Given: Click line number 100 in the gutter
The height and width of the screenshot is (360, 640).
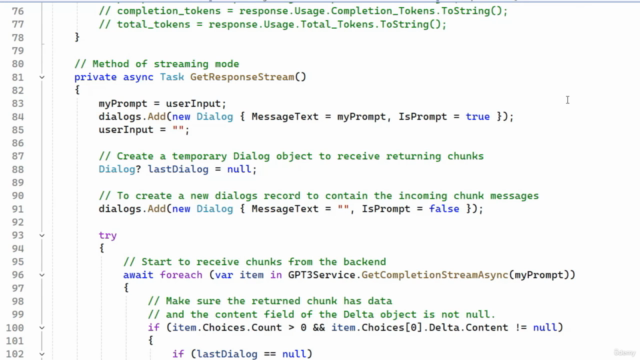Looking at the screenshot, I should [15, 328].
